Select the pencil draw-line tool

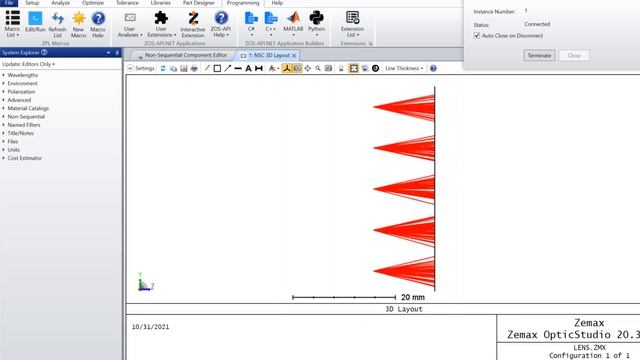207,68
